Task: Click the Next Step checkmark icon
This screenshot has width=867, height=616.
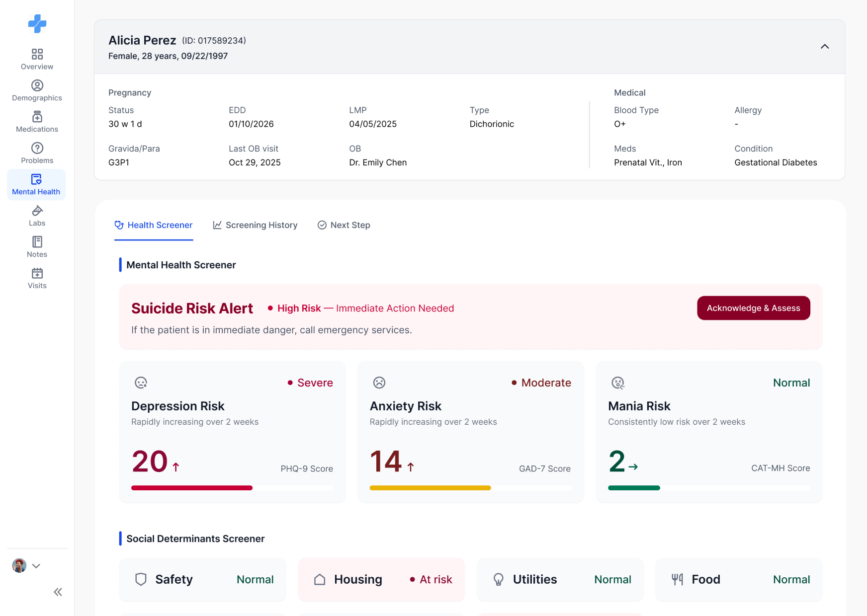Action: coord(322,225)
